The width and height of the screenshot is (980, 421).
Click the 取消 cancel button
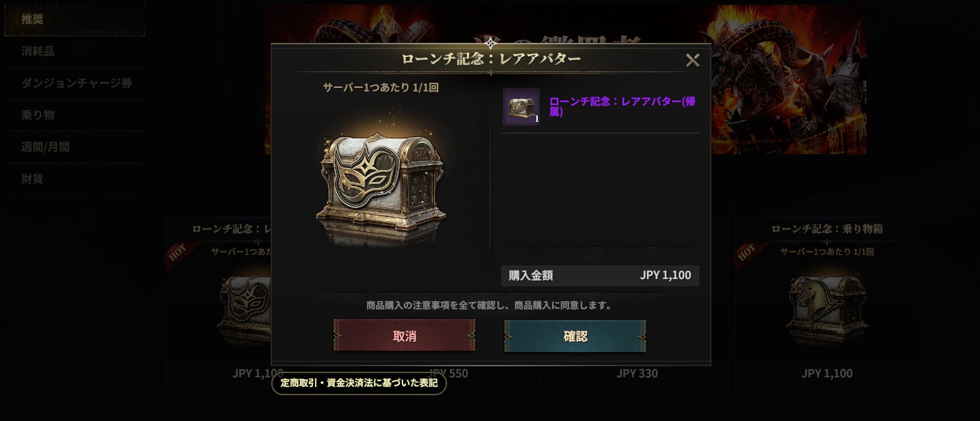click(404, 336)
